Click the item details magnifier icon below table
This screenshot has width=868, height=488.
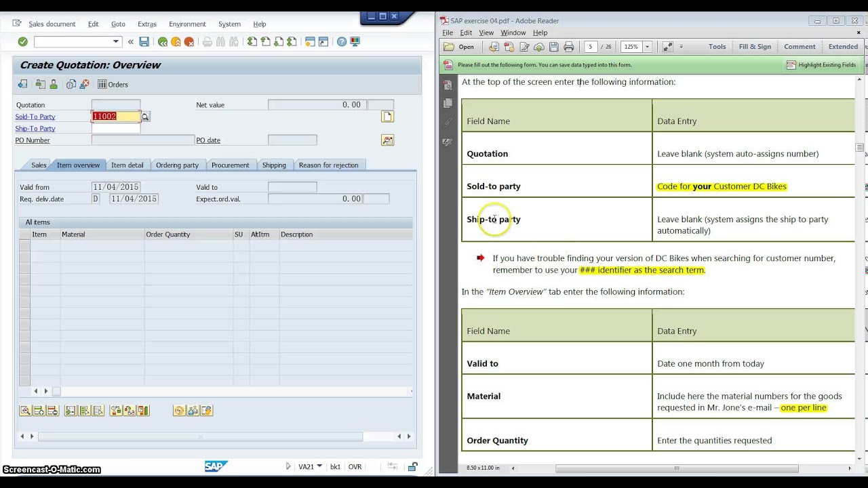[x=25, y=411]
